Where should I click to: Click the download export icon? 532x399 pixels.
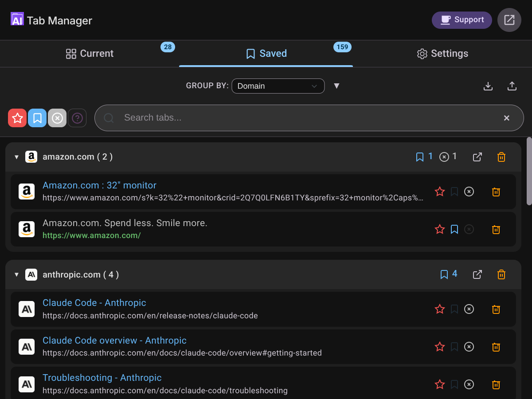[488, 86]
